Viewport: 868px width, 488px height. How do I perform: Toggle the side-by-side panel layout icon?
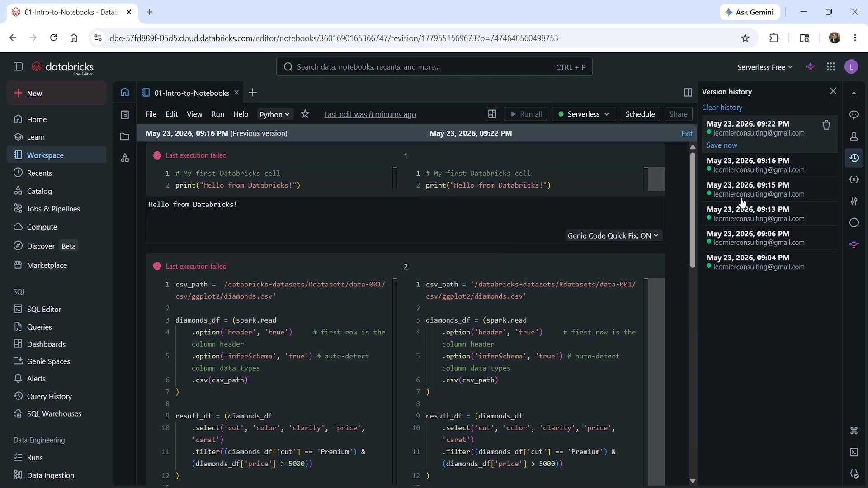[x=688, y=93]
